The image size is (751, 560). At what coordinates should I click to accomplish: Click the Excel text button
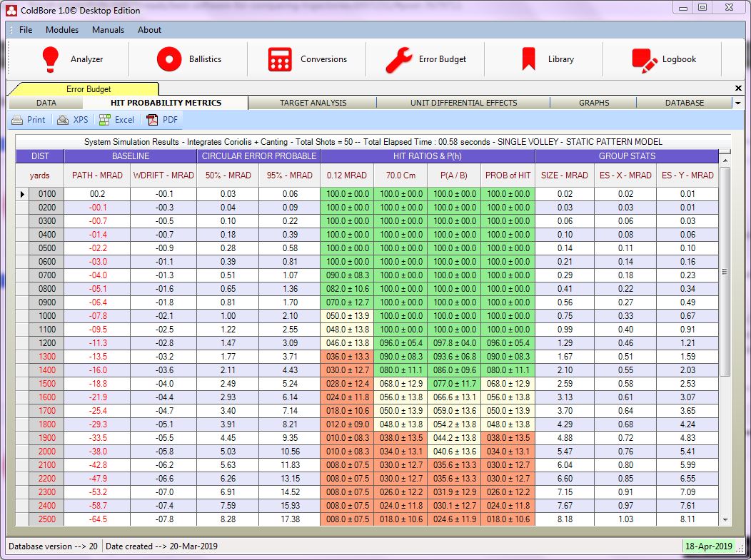124,120
